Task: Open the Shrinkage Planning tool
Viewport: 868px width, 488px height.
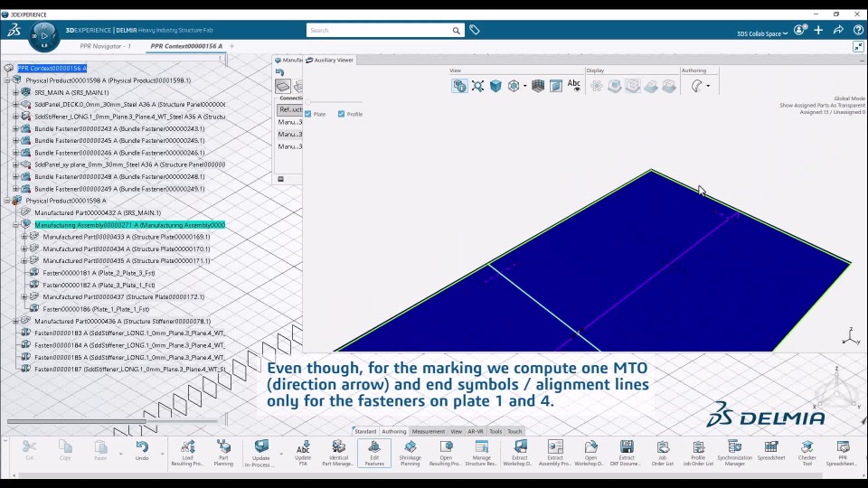Action: (410, 453)
